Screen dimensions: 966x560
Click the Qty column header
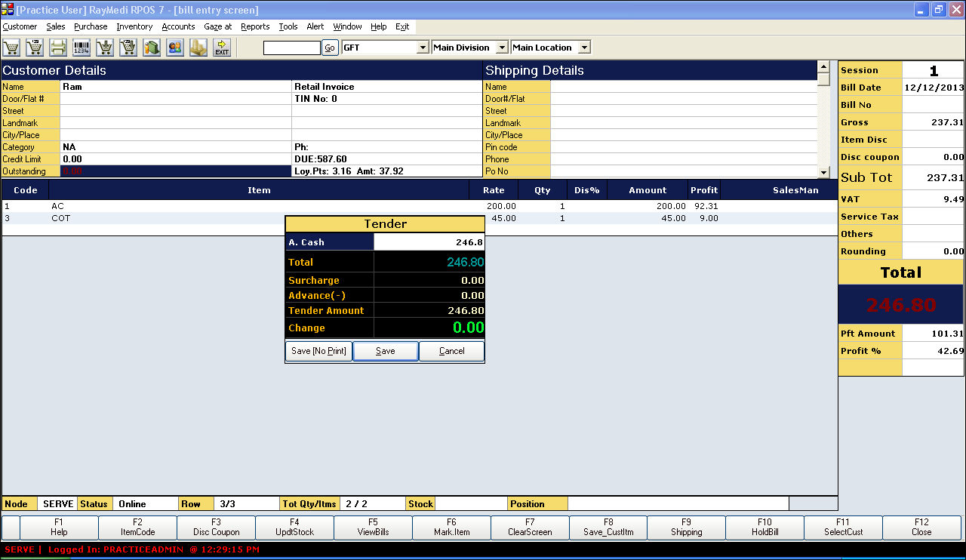[x=543, y=190]
